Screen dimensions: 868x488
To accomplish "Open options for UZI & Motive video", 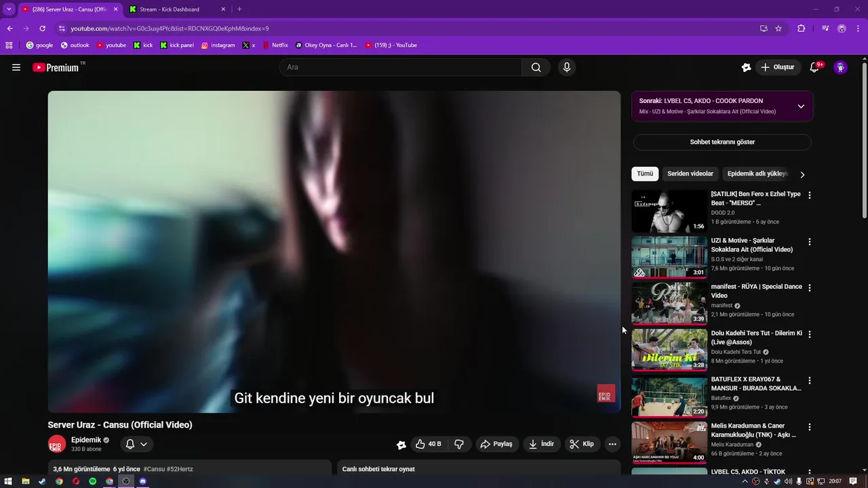I will (809, 241).
